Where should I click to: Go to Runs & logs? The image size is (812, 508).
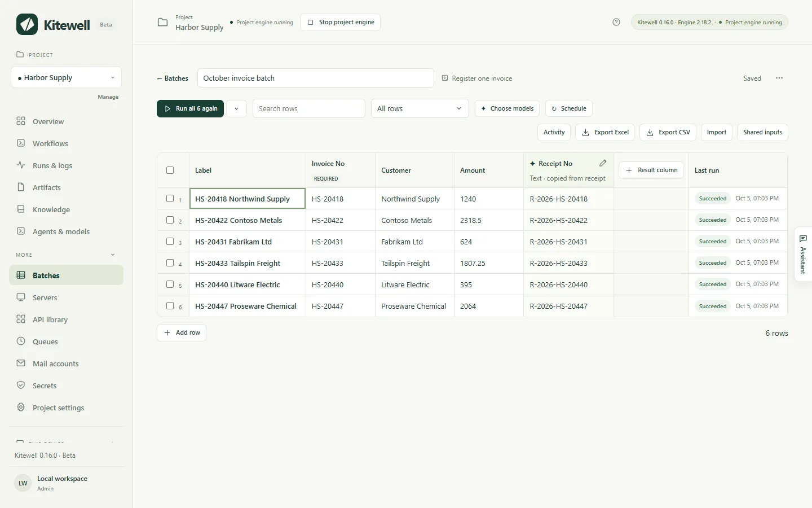pyautogui.click(x=66, y=165)
